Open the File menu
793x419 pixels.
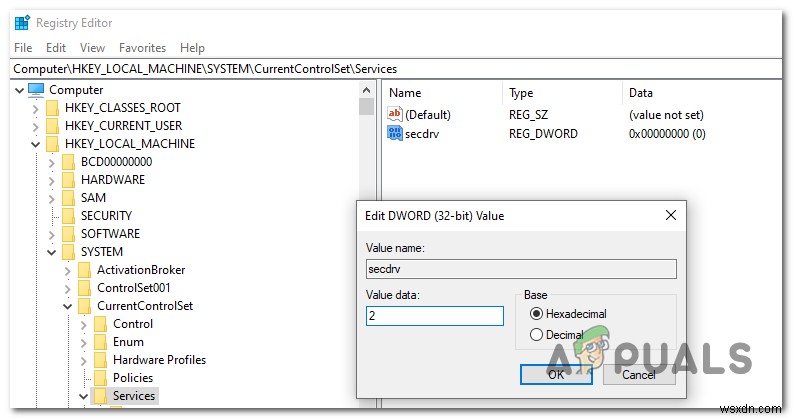(x=23, y=48)
